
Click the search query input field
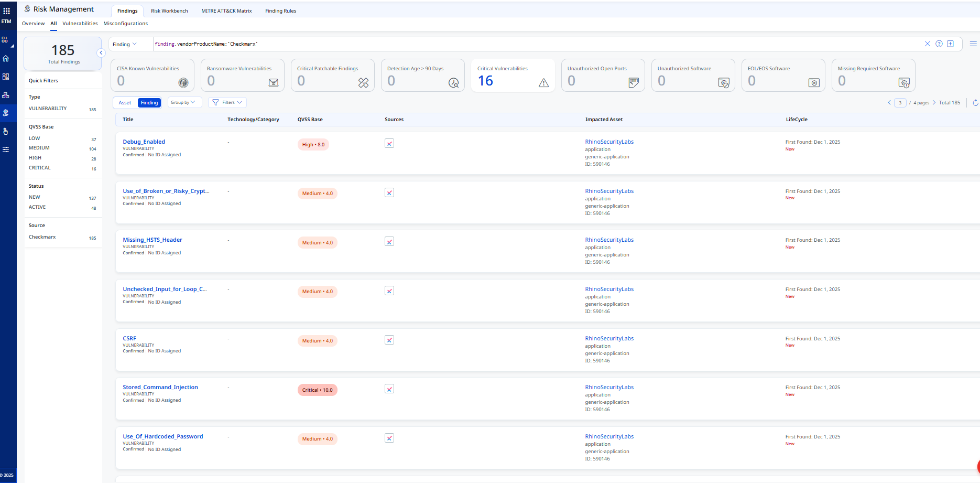(524, 44)
